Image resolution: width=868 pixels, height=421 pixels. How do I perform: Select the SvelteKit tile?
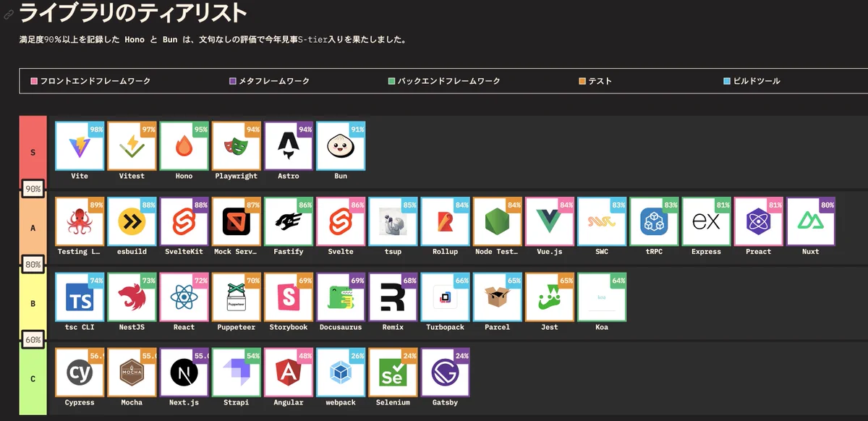pos(184,222)
